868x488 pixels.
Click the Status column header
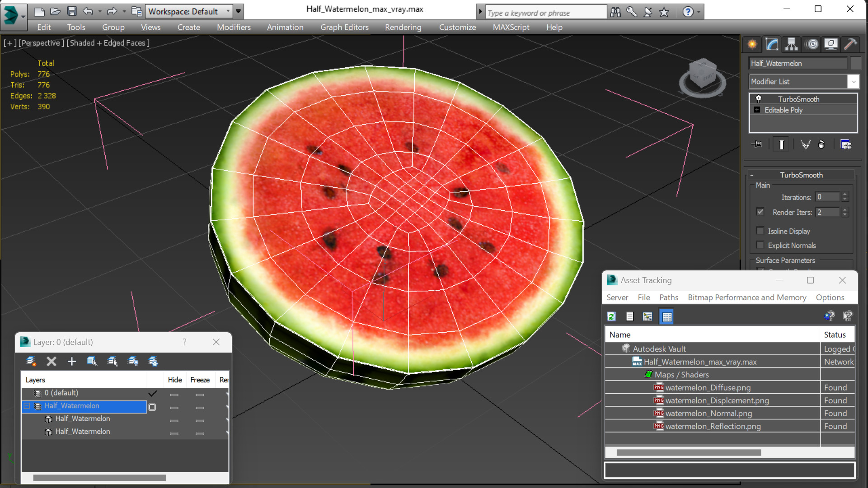pos(837,335)
